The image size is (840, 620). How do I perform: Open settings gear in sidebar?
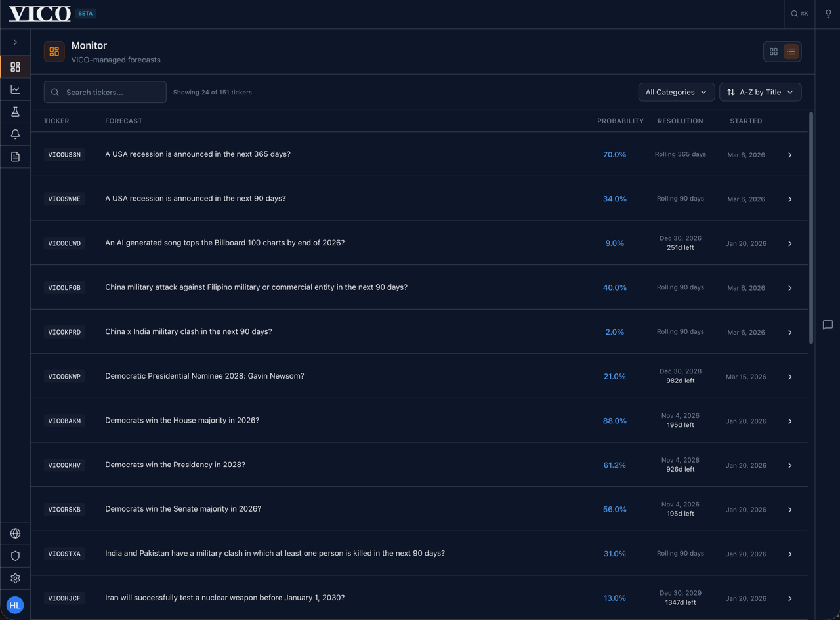click(x=15, y=578)
